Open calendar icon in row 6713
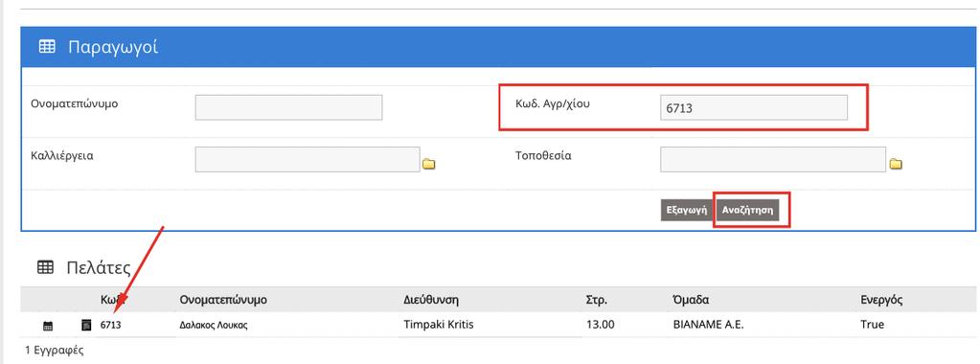 [48, 326]
